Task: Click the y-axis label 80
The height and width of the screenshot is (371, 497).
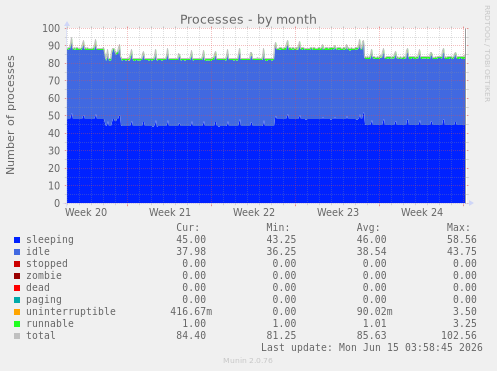Action: [54, 63]
